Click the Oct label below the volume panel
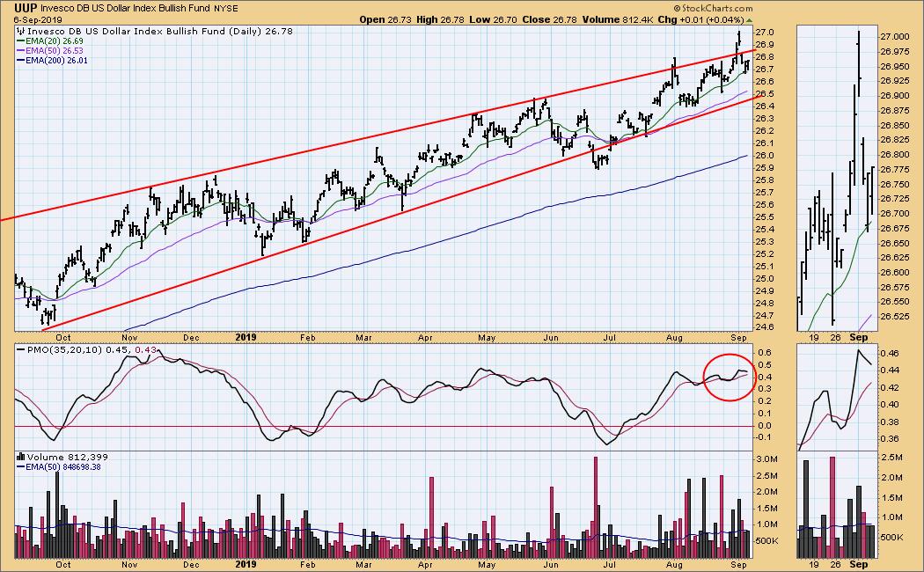 (x=63, y=564)
